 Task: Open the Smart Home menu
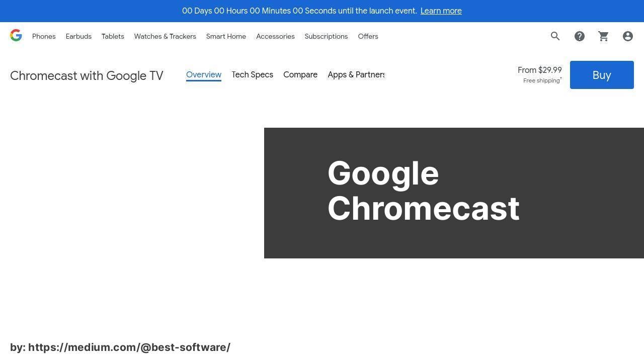point(226,36)
